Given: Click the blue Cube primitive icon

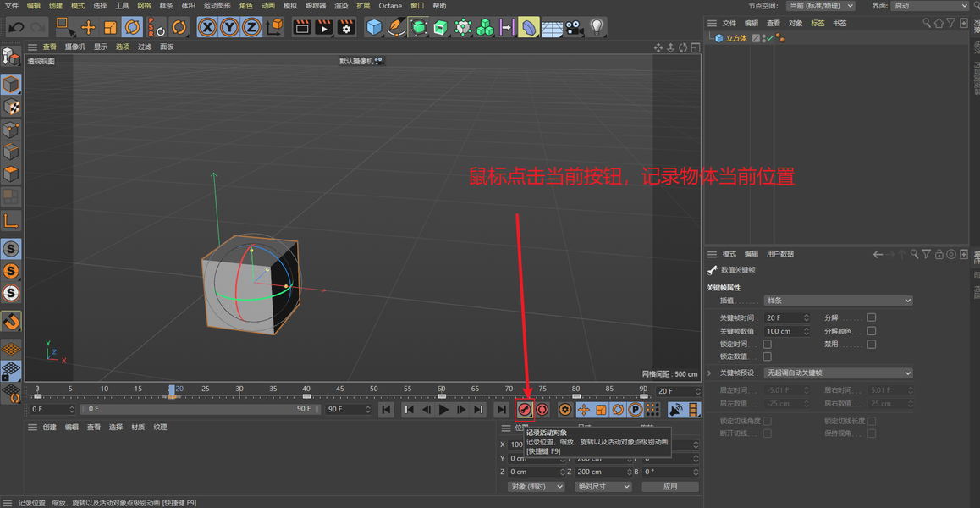Looking at the screenshot, I should tap(374, 27).
